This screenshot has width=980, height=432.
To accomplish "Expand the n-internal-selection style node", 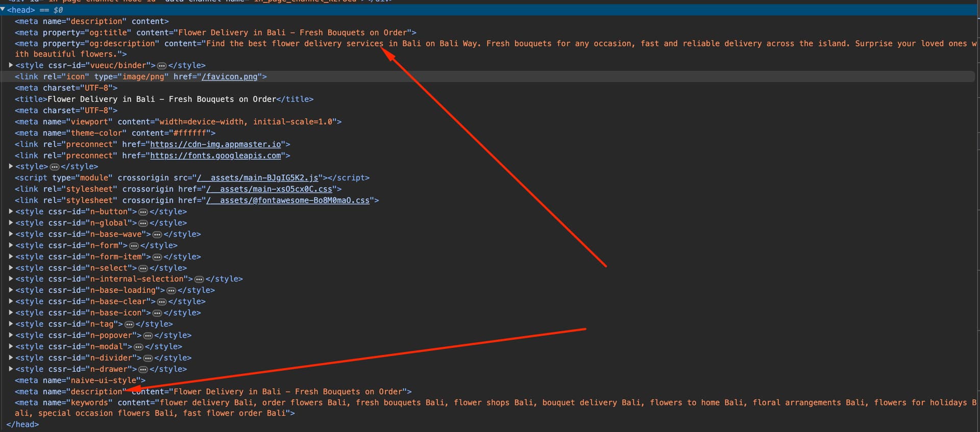I will (x=11, y=278).
